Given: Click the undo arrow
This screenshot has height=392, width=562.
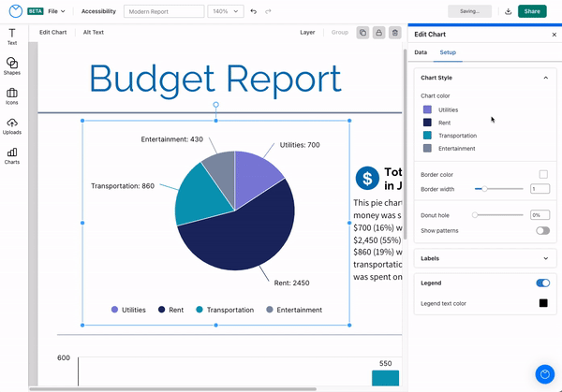Looking at the screenshot, I should click(253, 11).
